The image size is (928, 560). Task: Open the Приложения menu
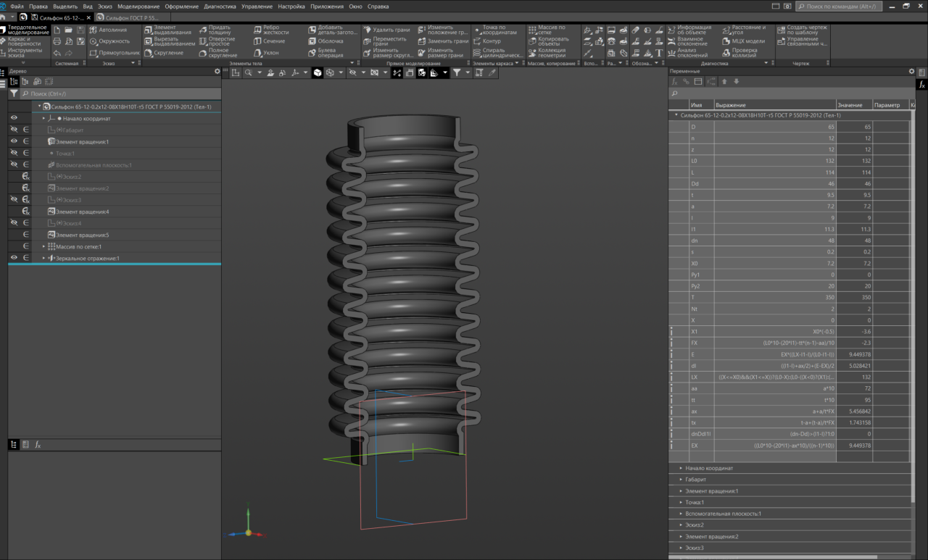327,6
